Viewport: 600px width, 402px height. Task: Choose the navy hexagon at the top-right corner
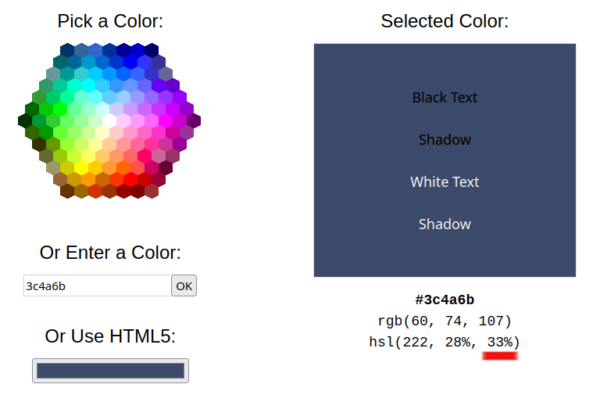tap(152, 50)
